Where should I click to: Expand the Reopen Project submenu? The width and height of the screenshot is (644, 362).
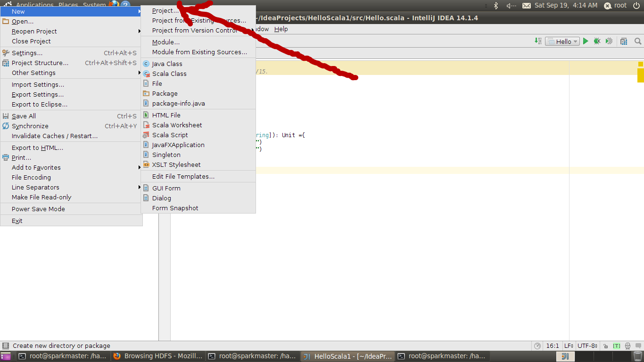71,31
